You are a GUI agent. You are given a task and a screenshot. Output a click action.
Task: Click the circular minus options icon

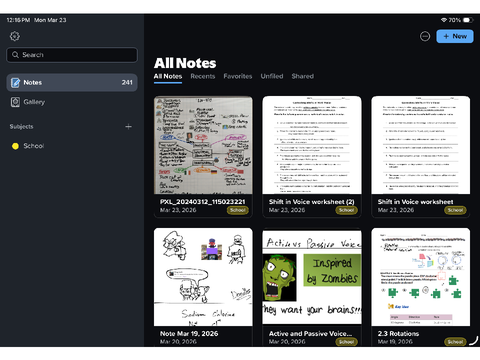click(425, 36)
